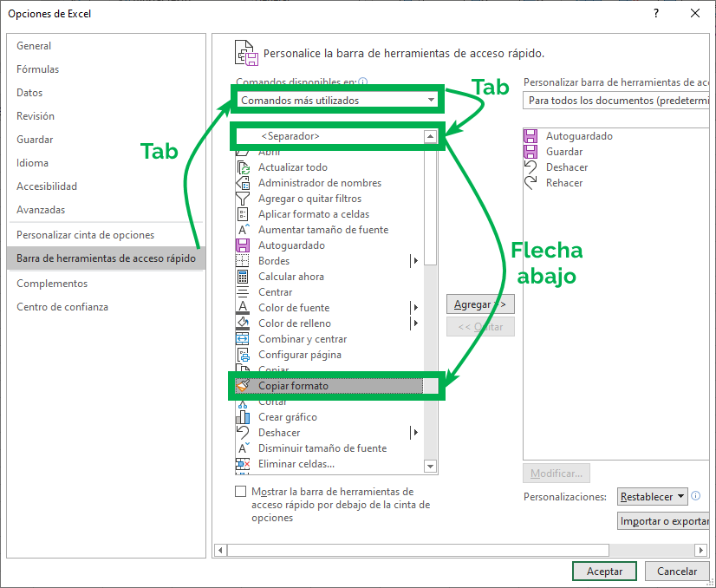Select the Guardar category in sidebar
The width and height of the screenshot is (716, 588).
click(x=106, y=140)
